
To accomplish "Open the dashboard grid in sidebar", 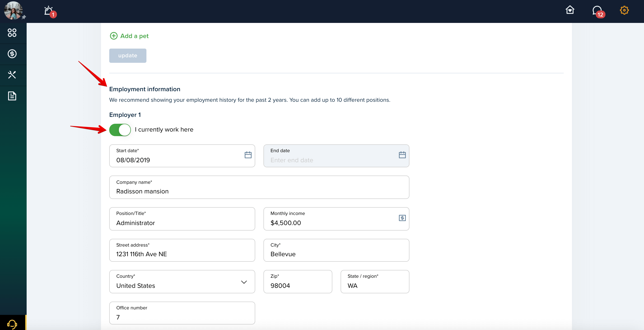I will [12, 33].
